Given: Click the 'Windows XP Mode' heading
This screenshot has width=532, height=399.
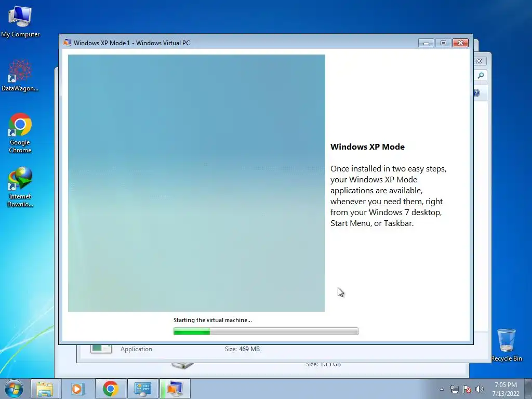Looking at the screenshot, I should [x=367, y=147].
